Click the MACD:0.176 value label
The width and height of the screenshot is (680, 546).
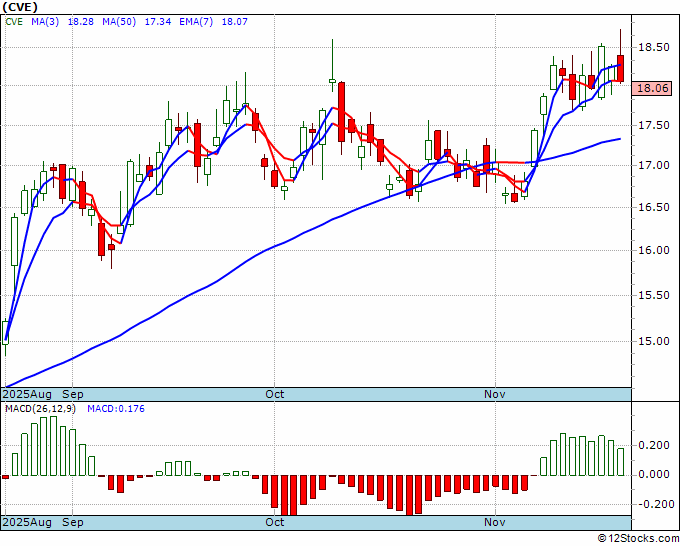(x=116, y=409)
